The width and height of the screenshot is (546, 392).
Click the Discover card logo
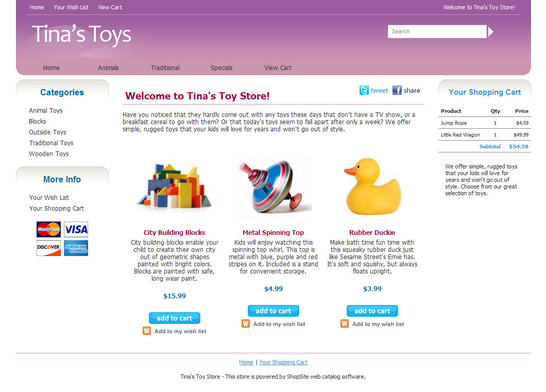[49, 248]
